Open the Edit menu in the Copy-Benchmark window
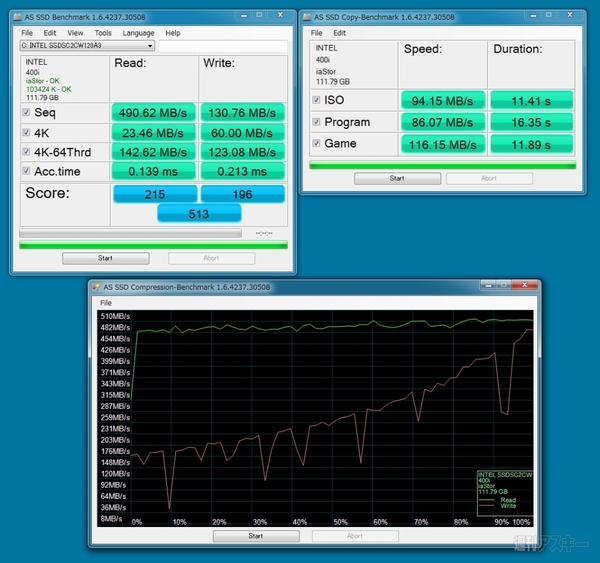The height and width of the screenshot is (563, 600). [340, 33]
